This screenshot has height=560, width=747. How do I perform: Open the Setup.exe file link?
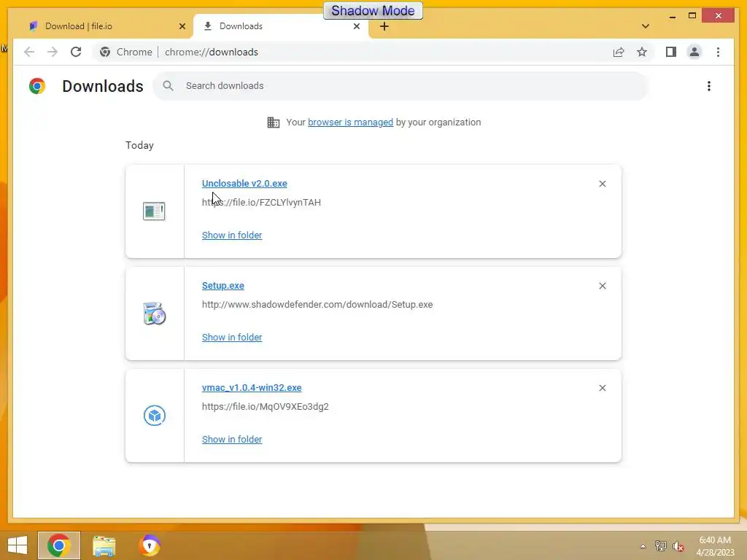pos(223,286)
